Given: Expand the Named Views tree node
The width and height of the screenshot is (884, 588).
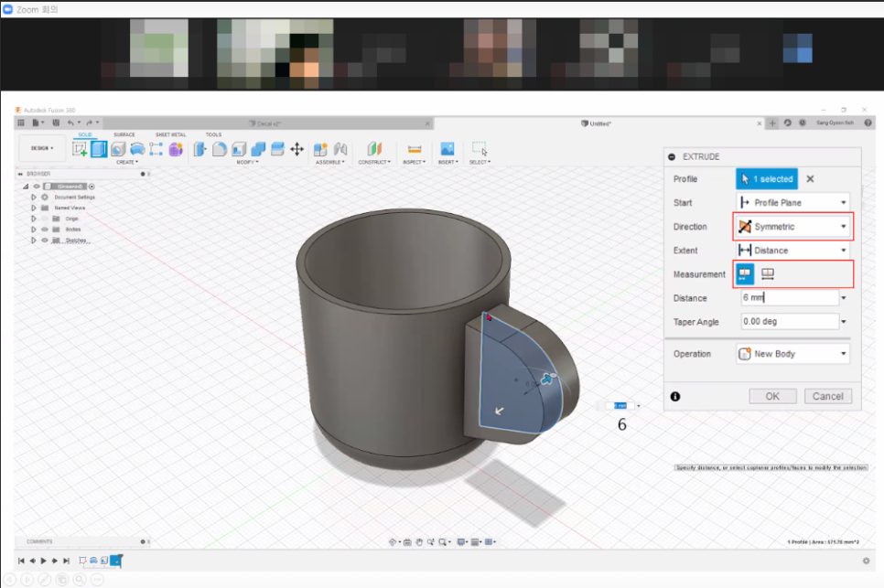Looking at the screenshot, I should point(33,208).
